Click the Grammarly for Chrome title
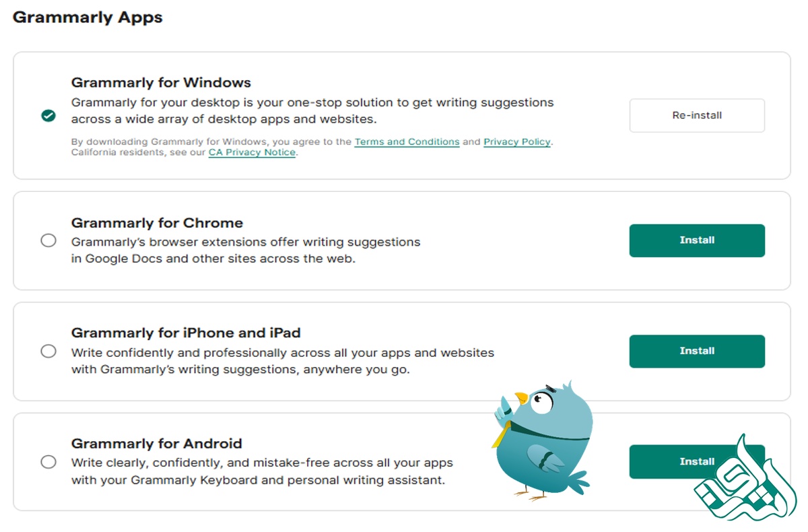Screen dimensions: 808x532 [x=157, y=223]
